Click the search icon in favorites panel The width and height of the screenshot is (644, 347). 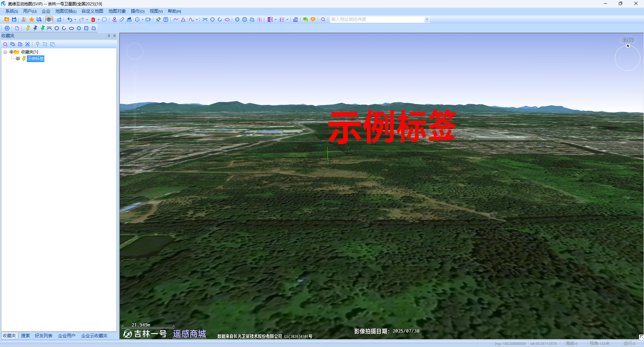(5, 44)
